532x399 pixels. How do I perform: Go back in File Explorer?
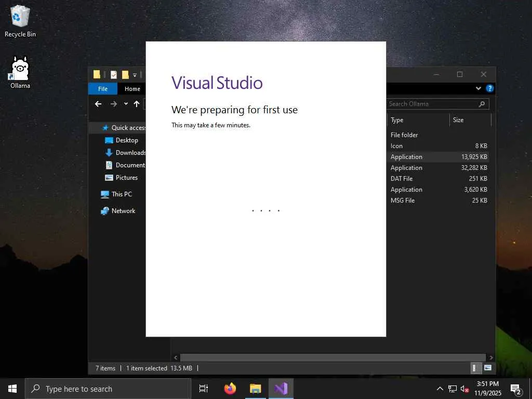(x=98, y=104)
